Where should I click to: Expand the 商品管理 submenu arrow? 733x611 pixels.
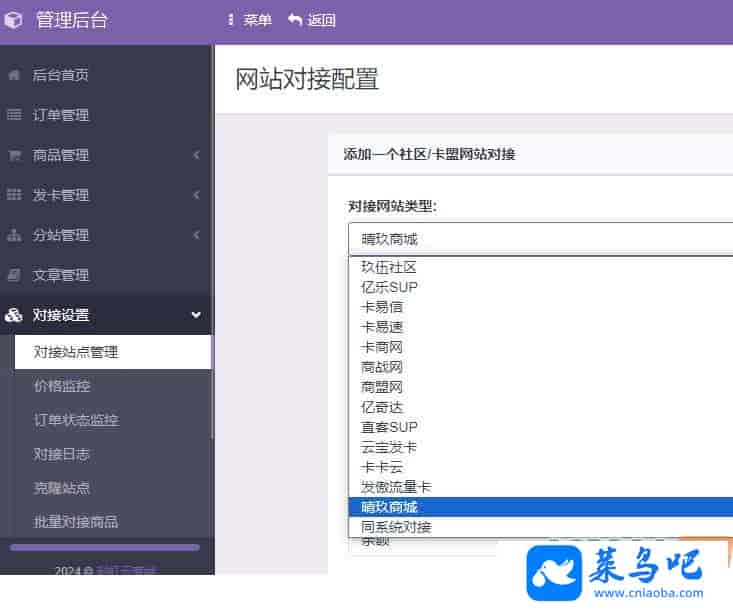[x=196, y=155]
